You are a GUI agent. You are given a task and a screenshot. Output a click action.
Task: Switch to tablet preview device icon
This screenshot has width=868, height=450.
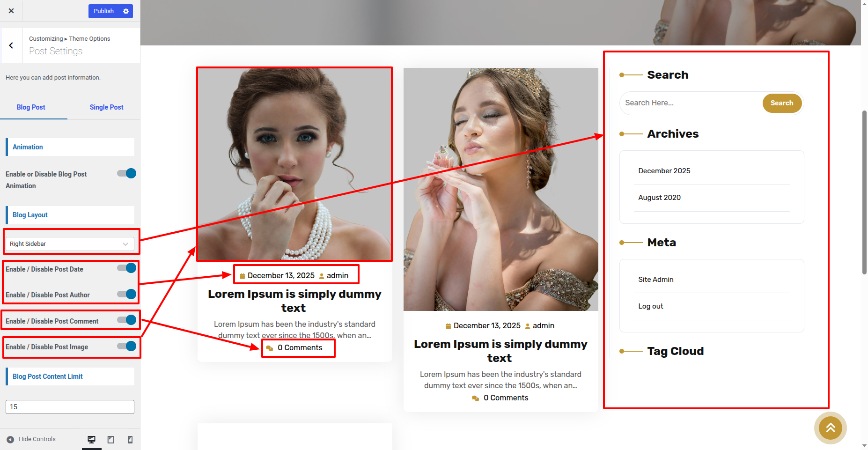(111, 439)
